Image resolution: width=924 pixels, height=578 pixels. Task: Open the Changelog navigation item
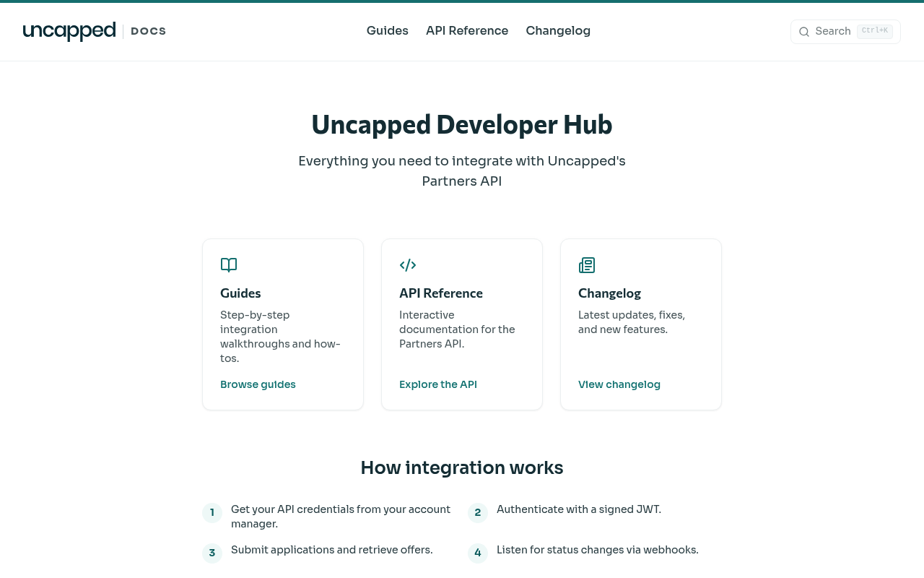tap(558, 31)
